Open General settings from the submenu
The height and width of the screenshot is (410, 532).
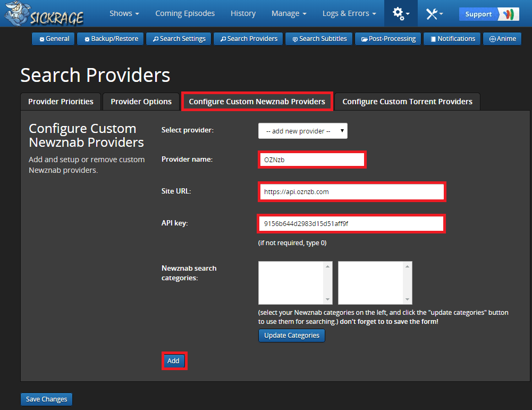coord(54,39)
